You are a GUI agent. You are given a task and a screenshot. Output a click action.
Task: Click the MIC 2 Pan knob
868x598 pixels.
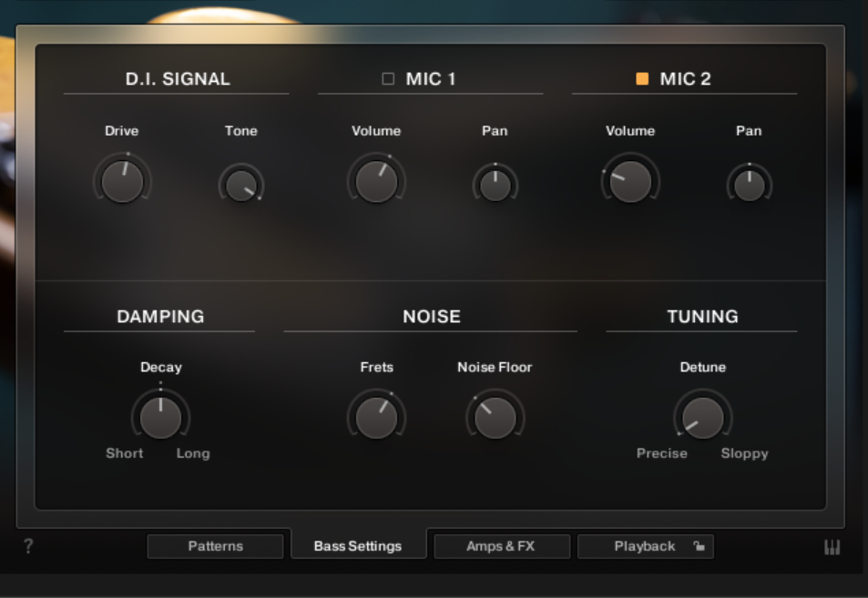point(750,185)
